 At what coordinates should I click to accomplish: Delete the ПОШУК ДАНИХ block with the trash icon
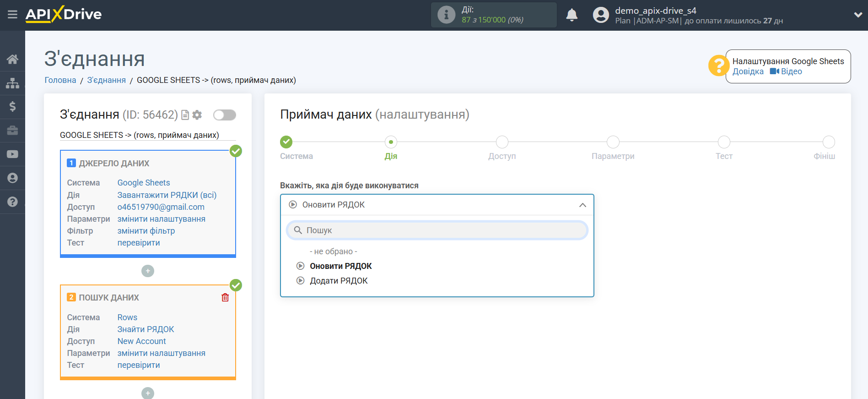click(x=225, y=298)
